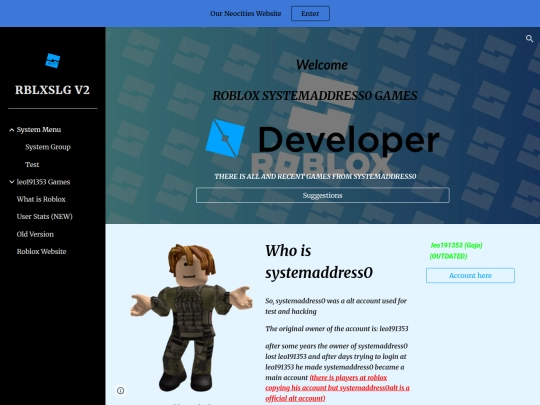Click THERE IS ALL AND RECENT GAMES text

[315, 176]
